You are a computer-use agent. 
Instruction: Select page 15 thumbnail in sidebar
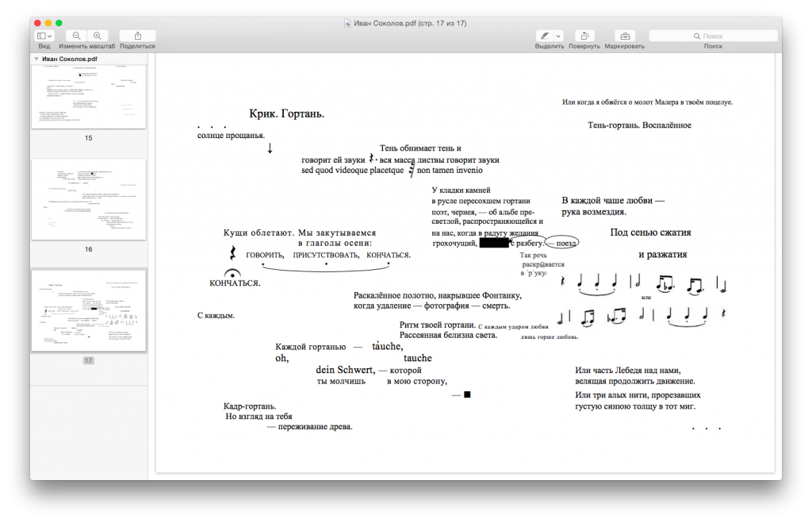[x=88, y=96]
